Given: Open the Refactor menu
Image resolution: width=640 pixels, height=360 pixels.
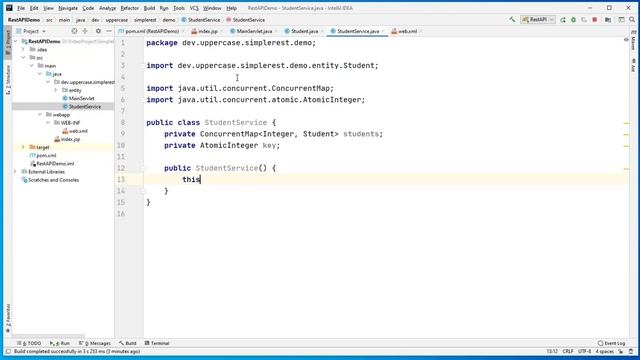Looking at the screenshot, I should 129,8.
